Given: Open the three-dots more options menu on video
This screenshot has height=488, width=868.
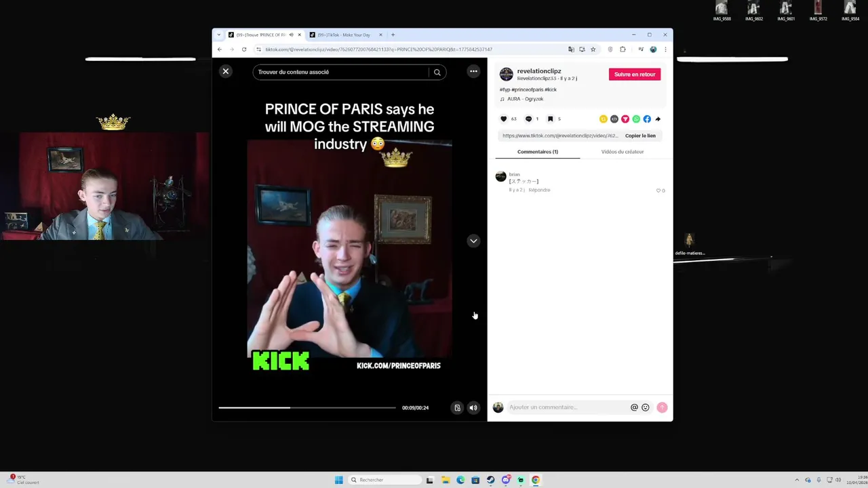Looking at the screenshot, I should click(x=473, y=71).
